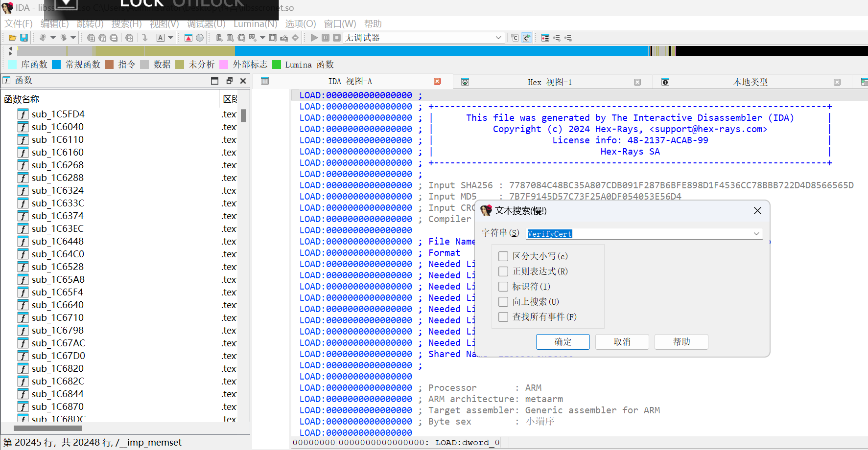Switch to the Hex 视图-1 tab

(x=549, y=82)
